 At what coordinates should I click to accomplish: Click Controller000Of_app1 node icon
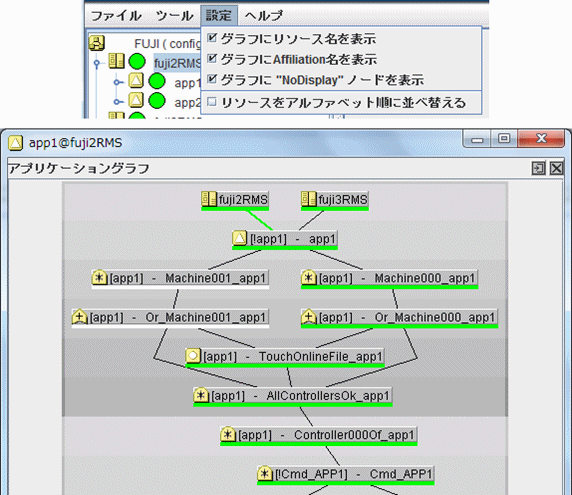[x=228, y=434]
